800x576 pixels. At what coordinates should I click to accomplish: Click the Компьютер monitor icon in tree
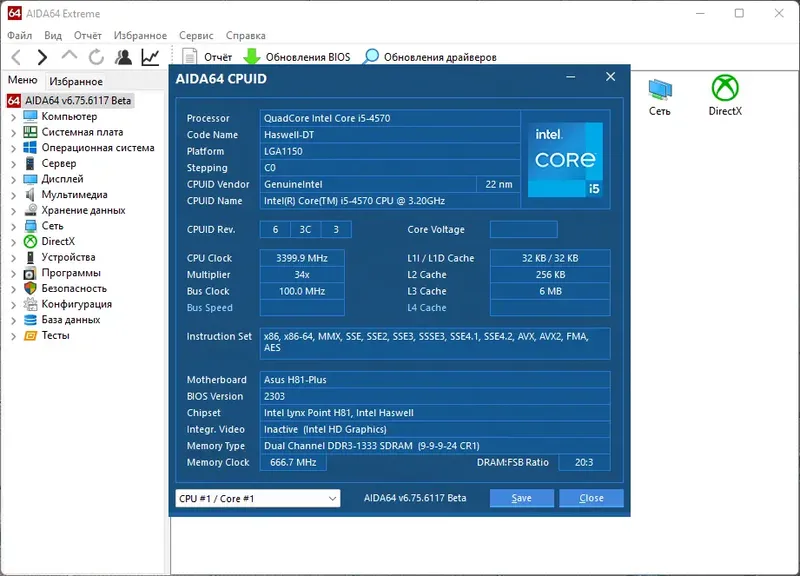pos(30,116)
